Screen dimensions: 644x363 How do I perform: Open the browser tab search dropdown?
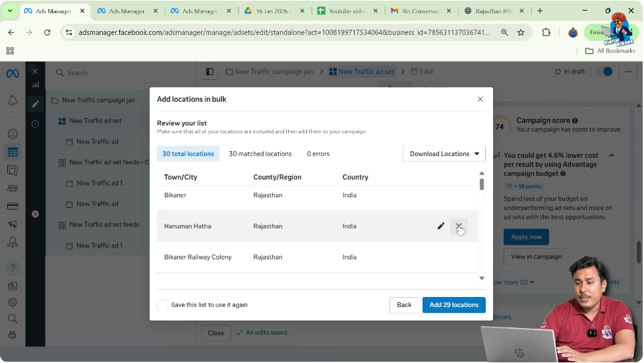tap(10, 11)
